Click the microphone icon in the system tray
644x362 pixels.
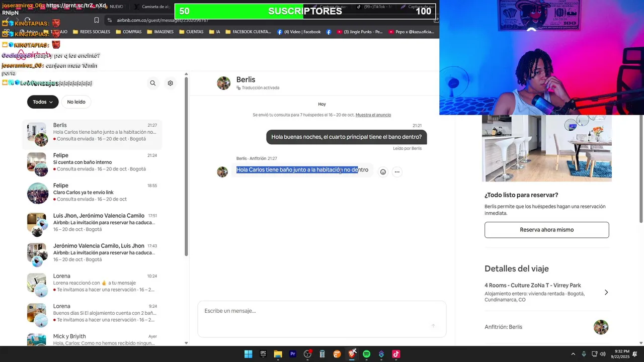coord(584,354)
